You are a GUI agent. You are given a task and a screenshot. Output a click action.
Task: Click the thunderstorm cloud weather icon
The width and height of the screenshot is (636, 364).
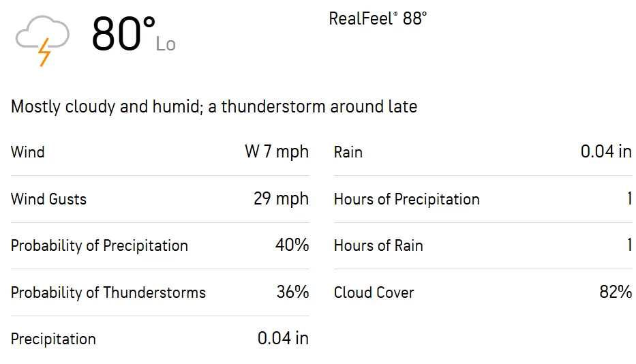pyautogui.click(x=42, y=40)
